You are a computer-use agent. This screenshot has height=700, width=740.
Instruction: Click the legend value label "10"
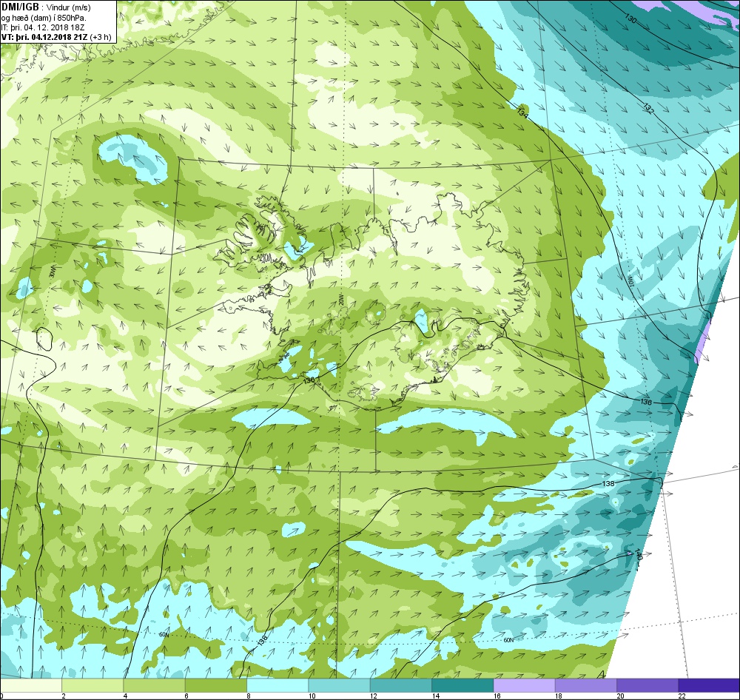(312, 696)
